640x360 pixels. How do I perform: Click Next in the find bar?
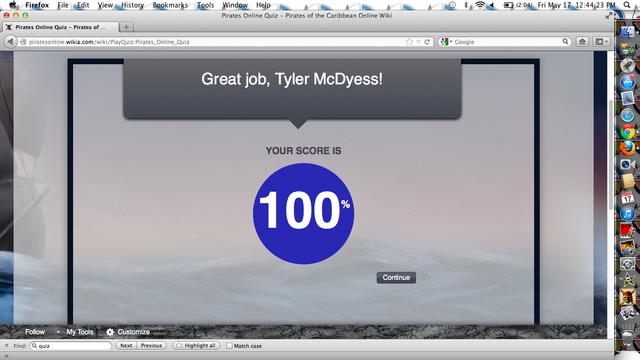pyautogui.click(x=126, y=346)
